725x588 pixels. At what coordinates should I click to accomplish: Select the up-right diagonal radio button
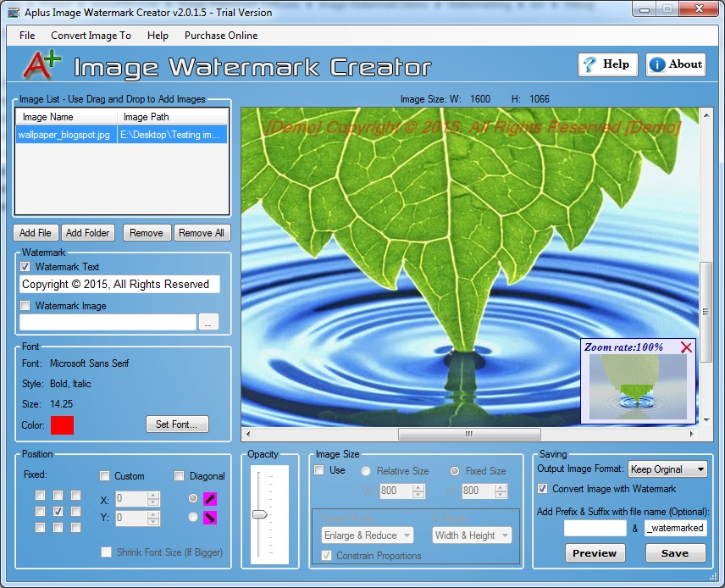click(x=193, y=499)
